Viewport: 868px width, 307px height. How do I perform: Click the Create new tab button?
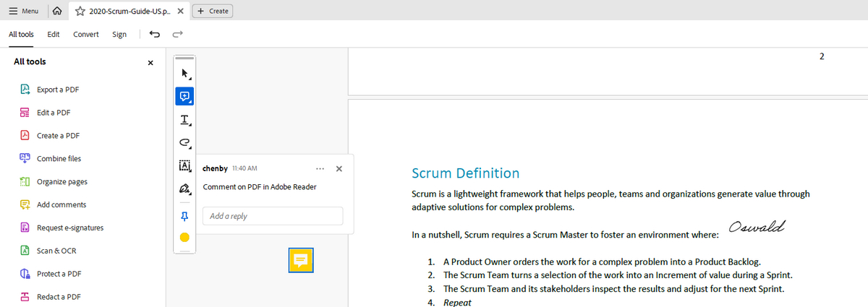213,11
